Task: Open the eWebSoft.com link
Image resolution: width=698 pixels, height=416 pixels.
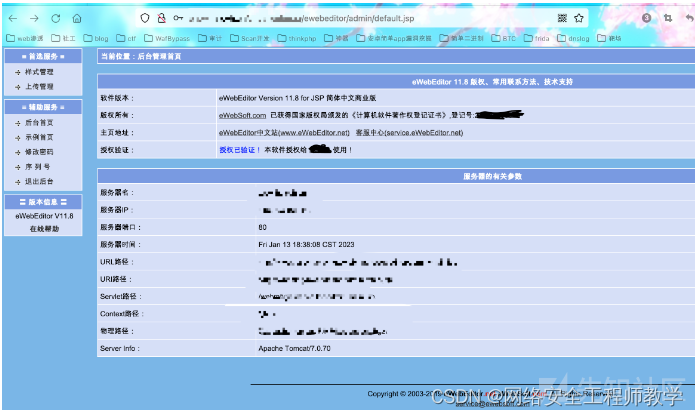Action: coord(242,115)
